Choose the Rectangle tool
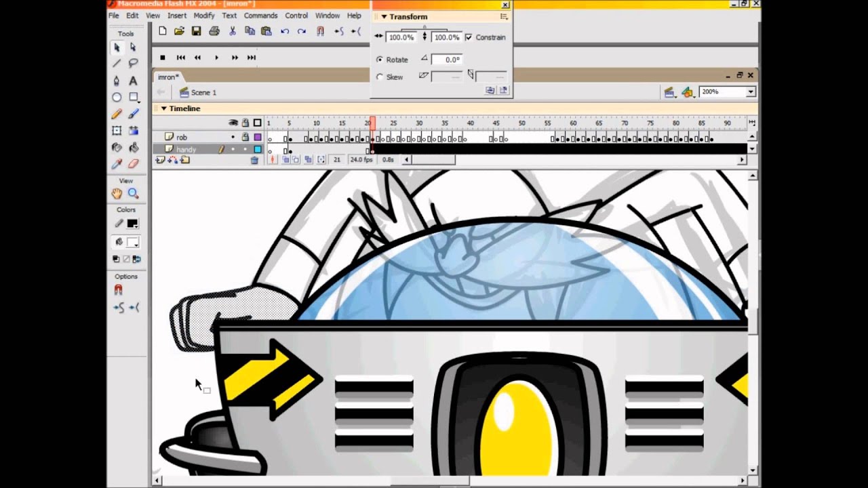868x488 pixels. 134,97
